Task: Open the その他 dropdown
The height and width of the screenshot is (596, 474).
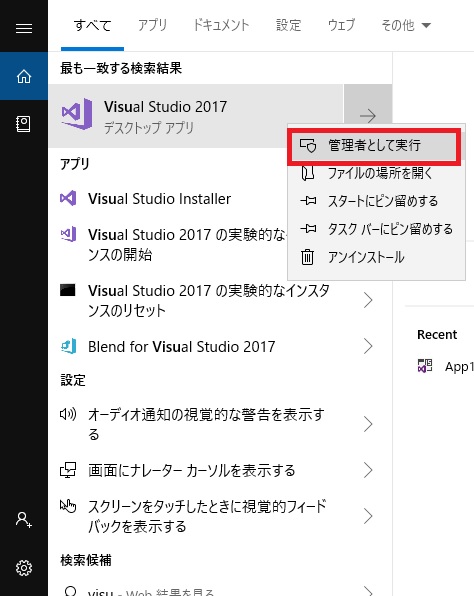Action: coord(406,25)
